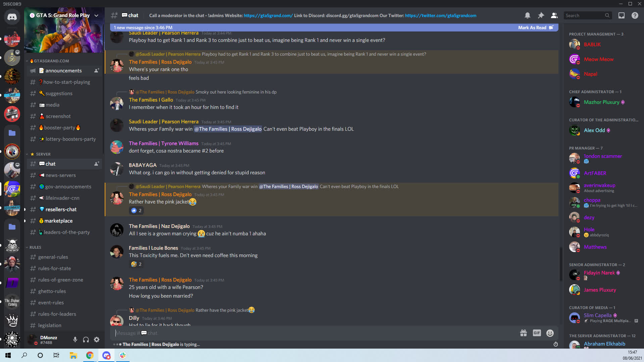This screenshot has width=644, height=362.
Task: Collapse the RULES channel category
Action: point(35,247)
